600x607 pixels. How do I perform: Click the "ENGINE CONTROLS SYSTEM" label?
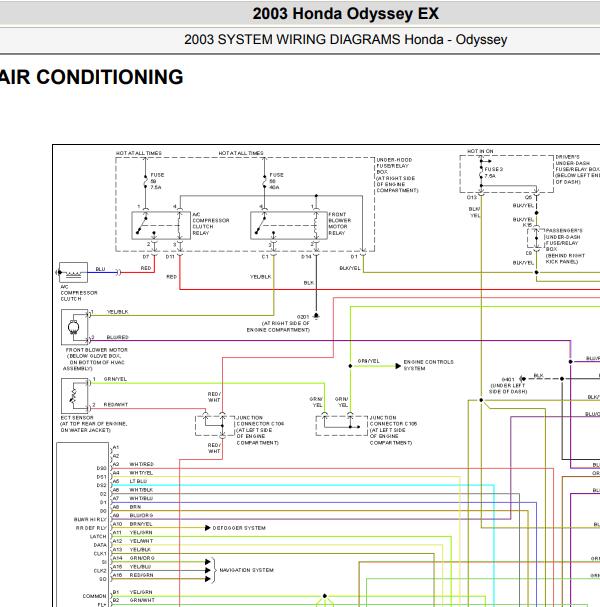pos(428,365)
